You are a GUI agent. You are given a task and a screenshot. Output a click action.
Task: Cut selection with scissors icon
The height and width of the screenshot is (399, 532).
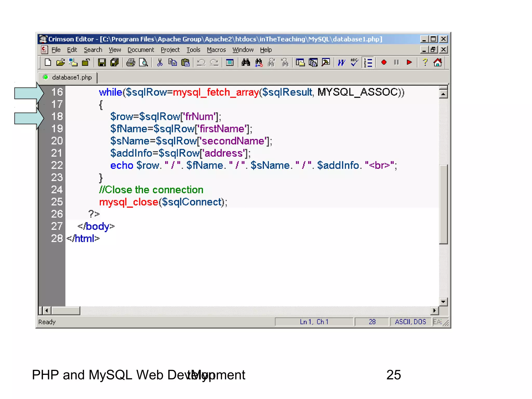point(160,63)
